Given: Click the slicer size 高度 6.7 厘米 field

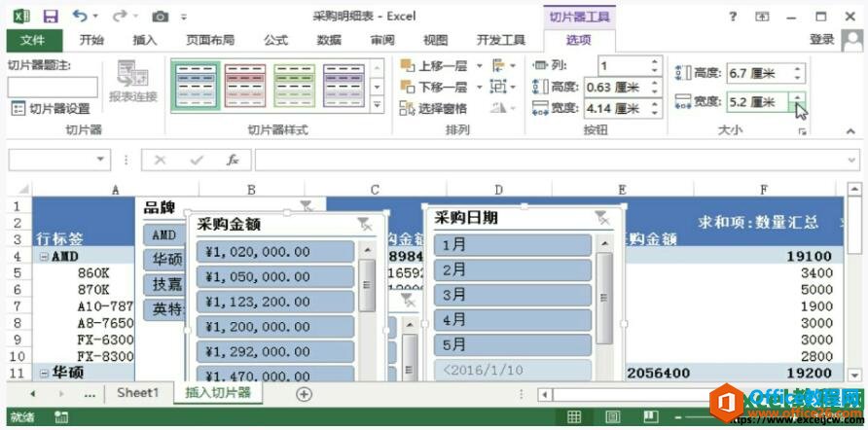Looking at the screenshot, I should [758, 73].
